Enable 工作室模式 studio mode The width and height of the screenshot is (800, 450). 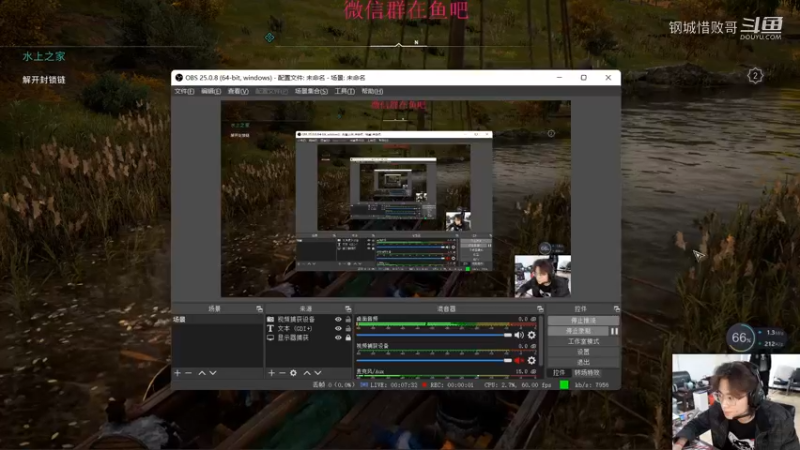pos(583,341)
